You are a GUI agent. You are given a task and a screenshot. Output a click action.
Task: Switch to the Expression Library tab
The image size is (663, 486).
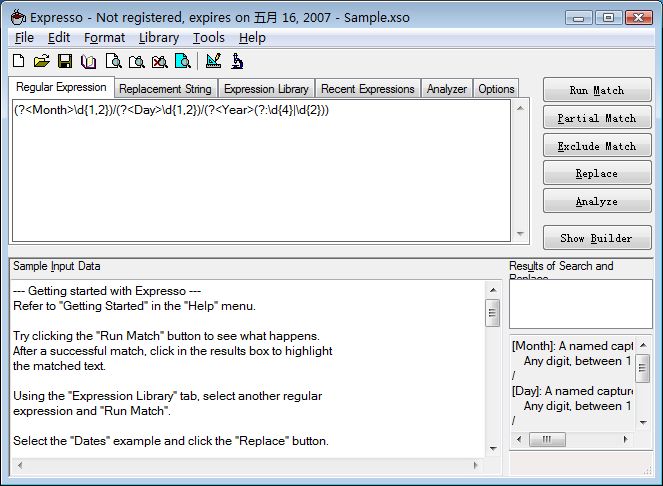click(x=266, y=89)
